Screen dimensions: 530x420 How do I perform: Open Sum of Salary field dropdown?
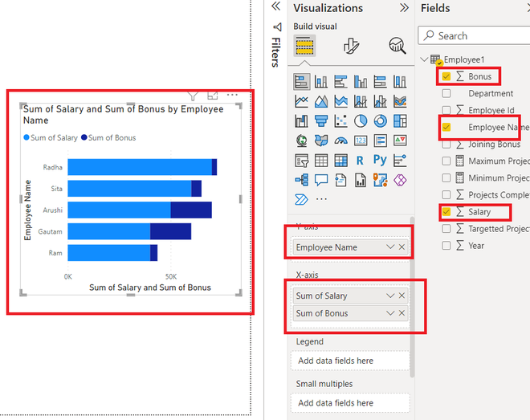[390, 296]
